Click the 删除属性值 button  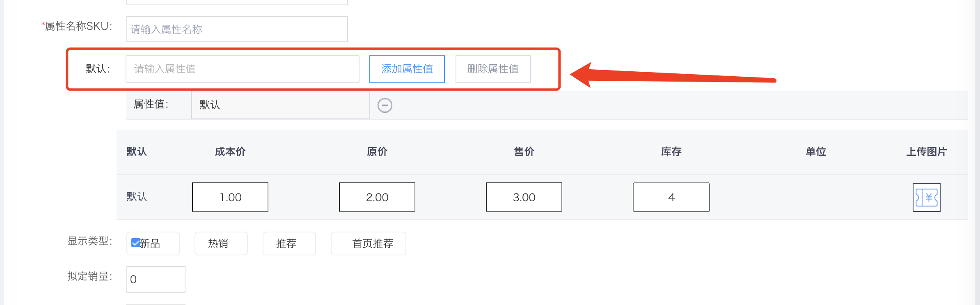point(493,69)
